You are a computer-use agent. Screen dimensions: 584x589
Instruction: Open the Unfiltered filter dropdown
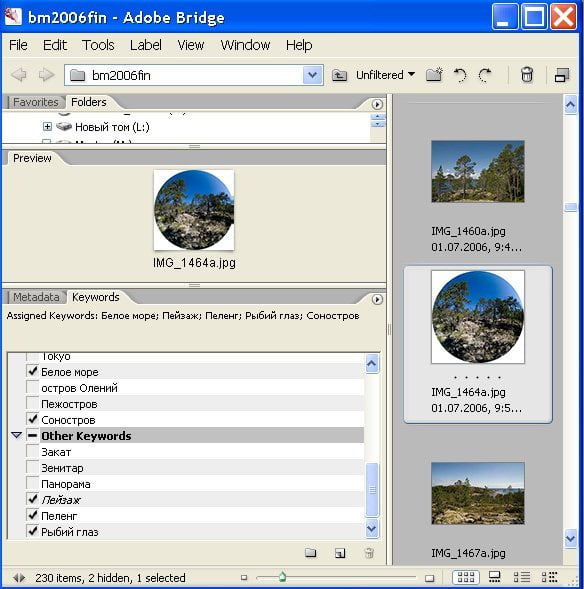(385, 75)
